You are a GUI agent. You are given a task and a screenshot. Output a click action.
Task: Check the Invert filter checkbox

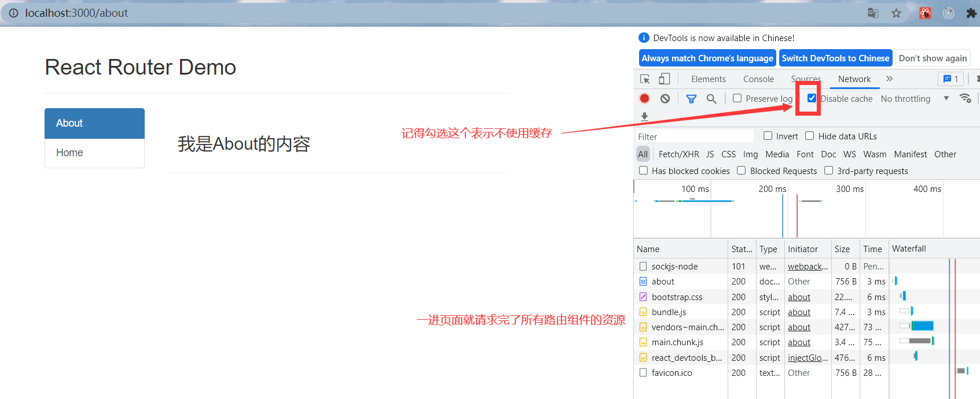pos(768,136)
